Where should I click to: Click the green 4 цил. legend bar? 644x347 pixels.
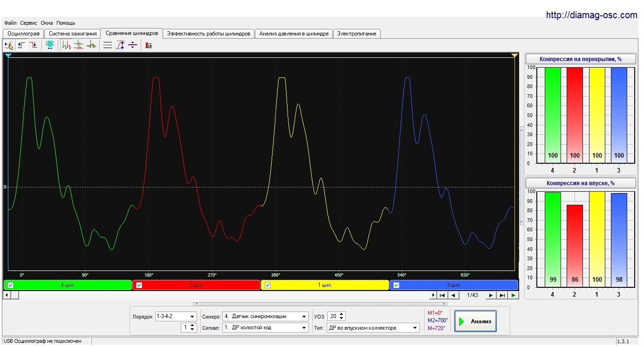68,285
